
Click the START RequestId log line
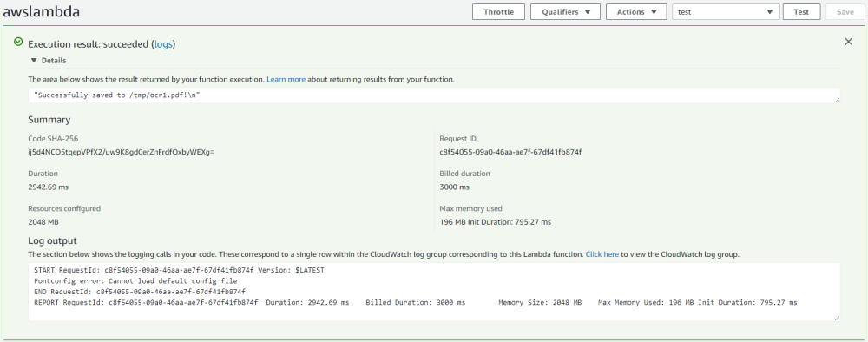point(180,270)
